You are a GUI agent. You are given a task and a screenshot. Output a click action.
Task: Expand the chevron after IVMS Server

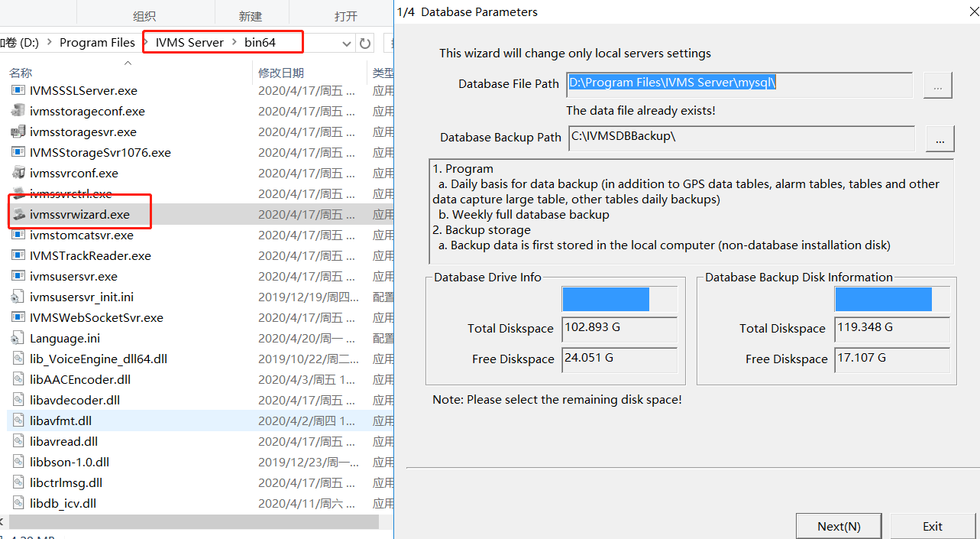point(234,43)
